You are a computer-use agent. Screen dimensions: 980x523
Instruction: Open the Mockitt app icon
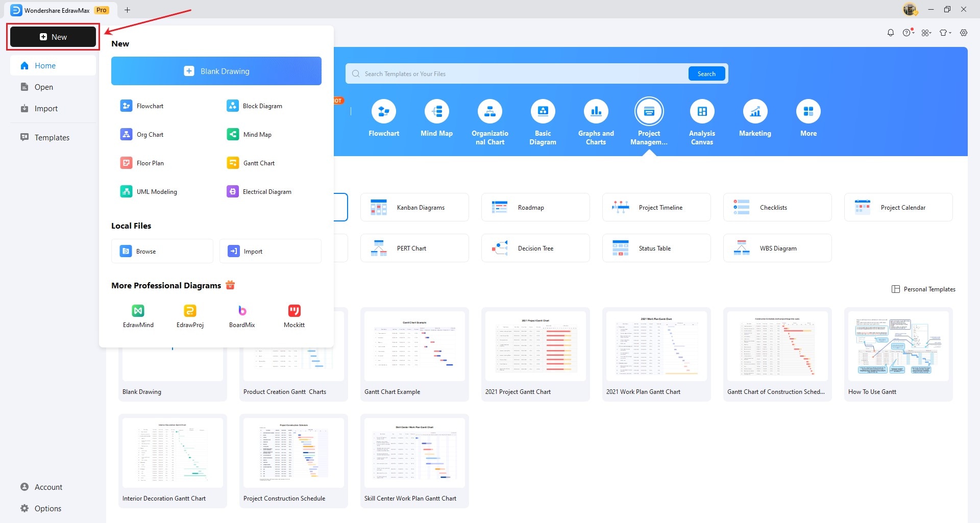pyautogui.click(x=294, y=310)
